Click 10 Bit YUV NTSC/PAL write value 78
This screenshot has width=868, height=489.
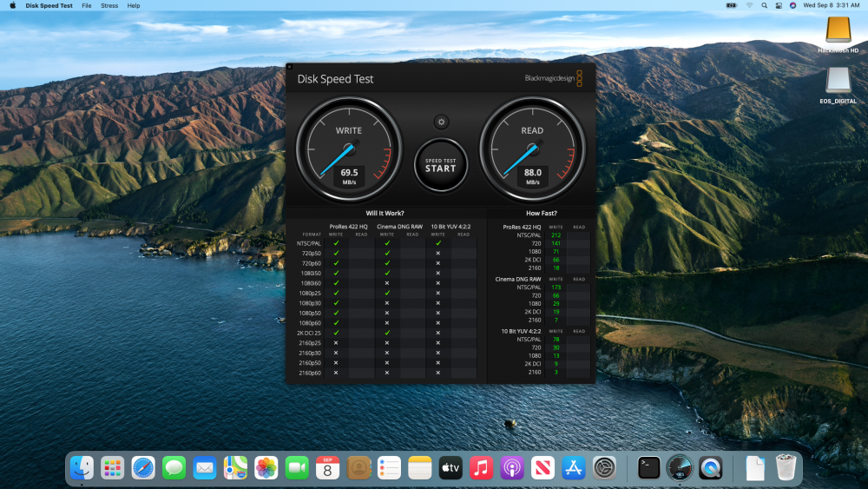point(556,340)
